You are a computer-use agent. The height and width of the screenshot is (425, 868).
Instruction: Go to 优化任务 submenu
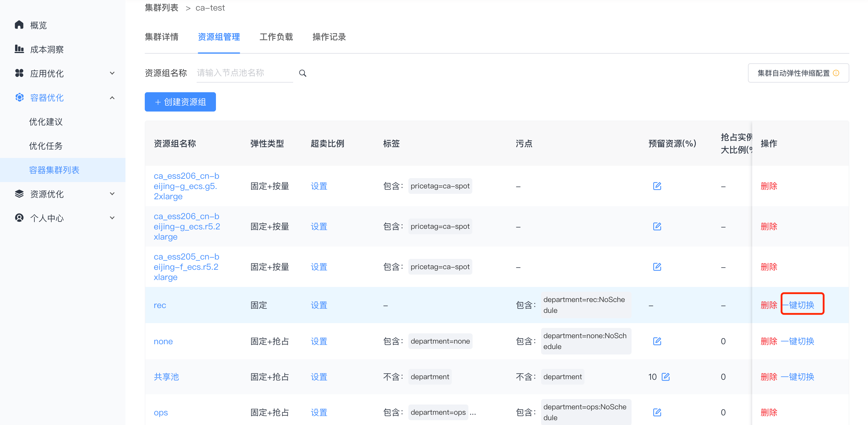(x=46, y=146)
